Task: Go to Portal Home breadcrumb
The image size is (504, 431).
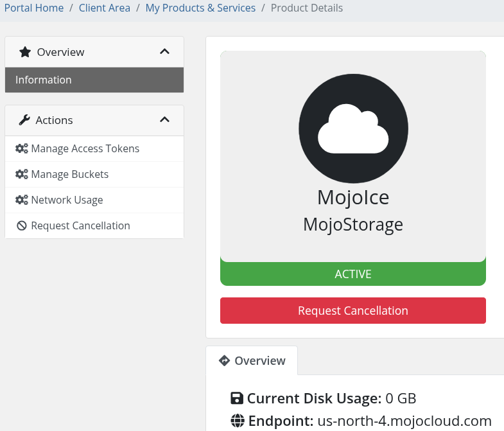Action: pyautogui.click(x=34, y=8)
